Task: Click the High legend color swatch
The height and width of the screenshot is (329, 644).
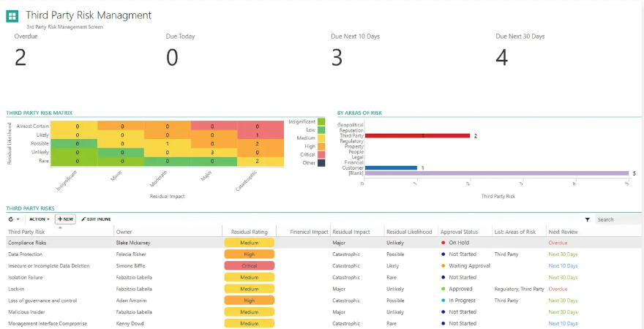Action: pyautogui.click(x=321, y=146)
